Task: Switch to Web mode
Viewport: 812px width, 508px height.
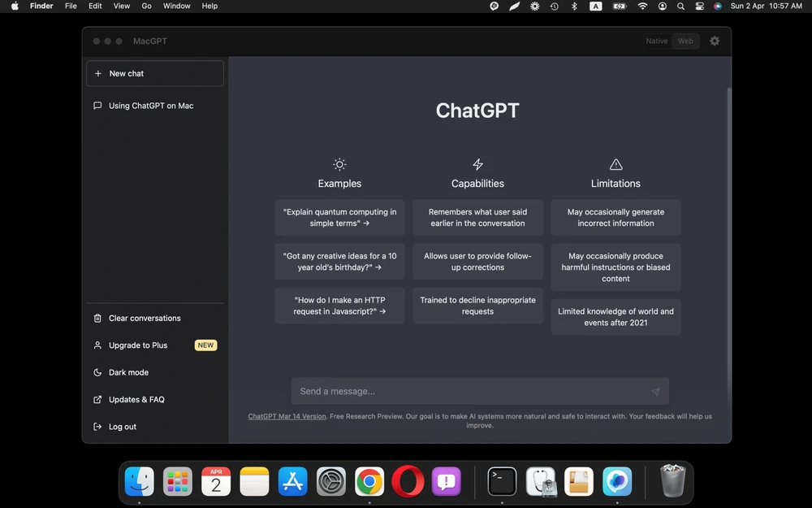Action: tap(685, 41)
